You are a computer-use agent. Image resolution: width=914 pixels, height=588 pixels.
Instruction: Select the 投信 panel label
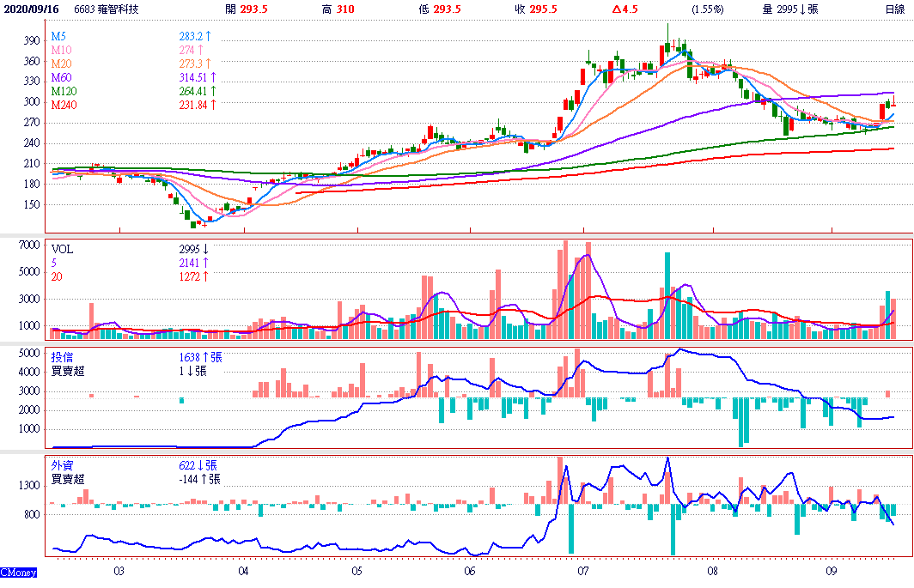[x=62, y=356]
